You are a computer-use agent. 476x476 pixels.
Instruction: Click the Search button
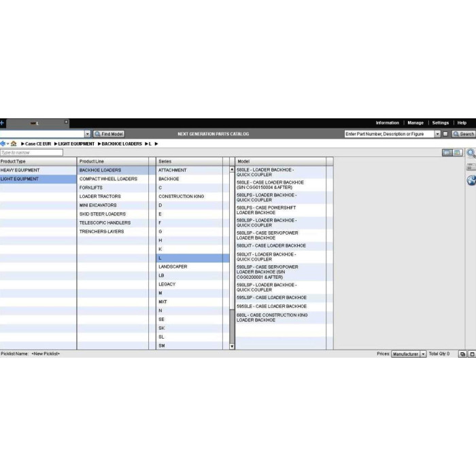pos(464,134)
